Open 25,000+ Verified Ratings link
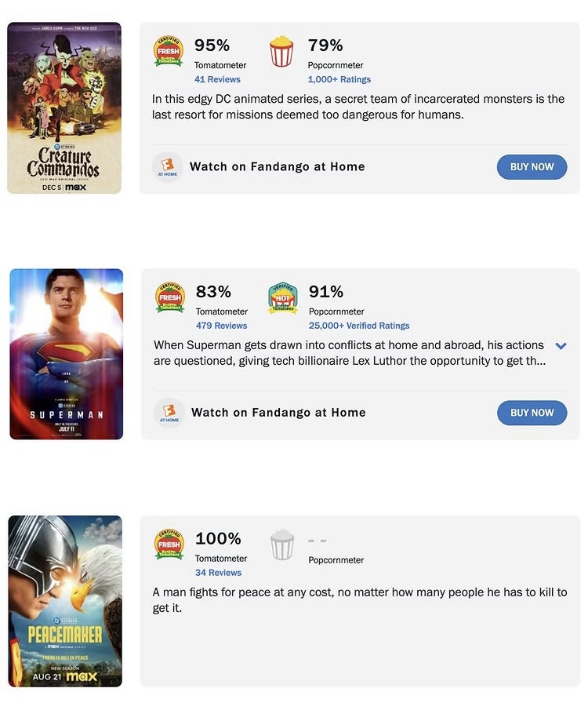This screenshot has width=588, height=721. point(359,326)
